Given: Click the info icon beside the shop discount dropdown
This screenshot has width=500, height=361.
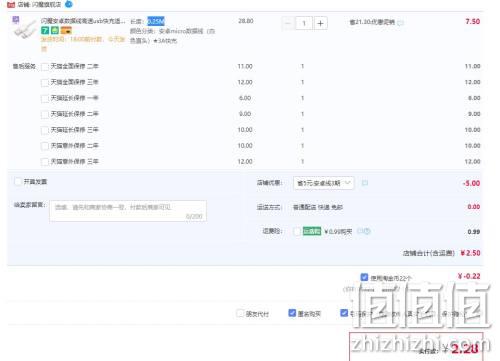Looking at the screenshot, I should 365,183.
